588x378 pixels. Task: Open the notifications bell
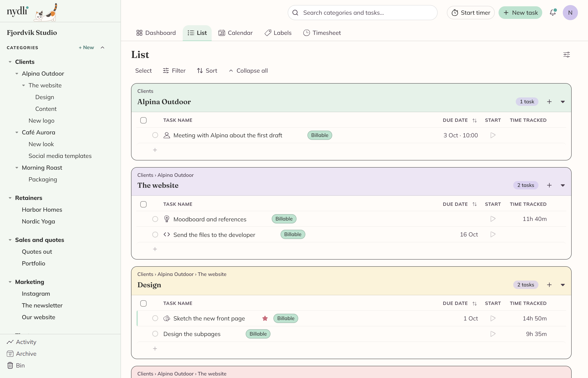point(553,13)
